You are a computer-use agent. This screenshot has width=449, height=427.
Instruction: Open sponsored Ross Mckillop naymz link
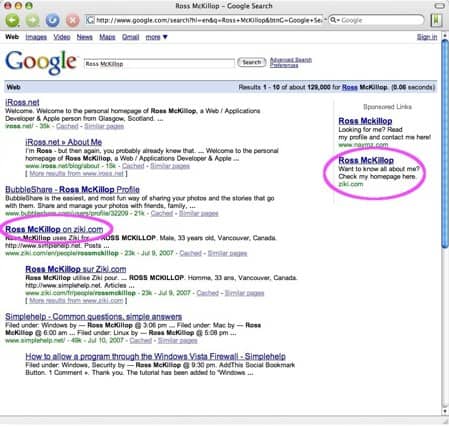point(365,121)
